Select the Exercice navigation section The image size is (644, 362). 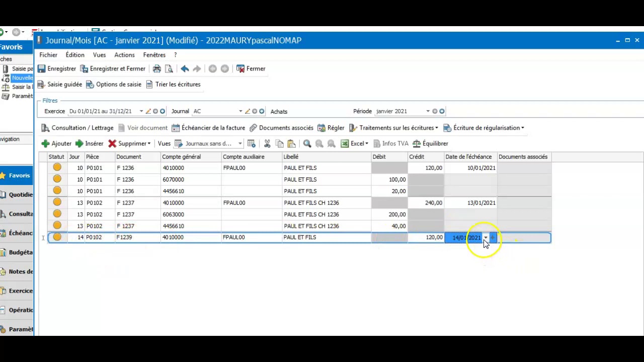[x=17, y=291]
